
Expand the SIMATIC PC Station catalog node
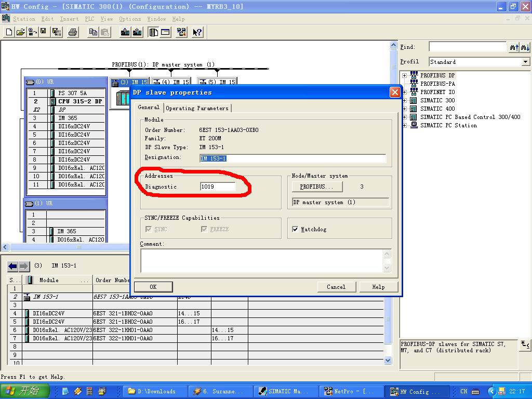click(x=404, y=125)
